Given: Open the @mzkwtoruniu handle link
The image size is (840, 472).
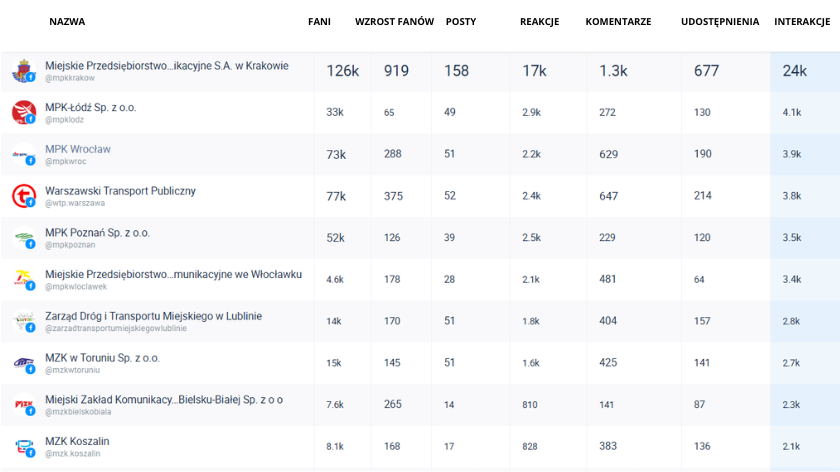Looking at the screenshot, I should tap(75, 370).
